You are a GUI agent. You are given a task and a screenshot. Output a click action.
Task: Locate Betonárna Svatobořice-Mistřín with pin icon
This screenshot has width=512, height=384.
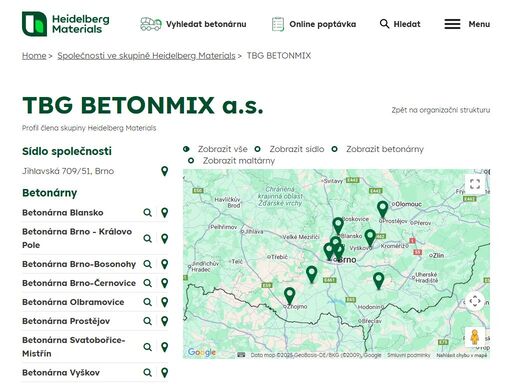[164, 347]
